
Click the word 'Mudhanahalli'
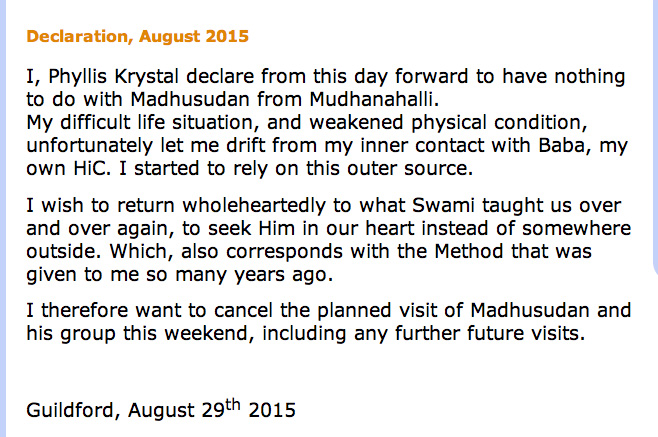(x=373, y=99)
